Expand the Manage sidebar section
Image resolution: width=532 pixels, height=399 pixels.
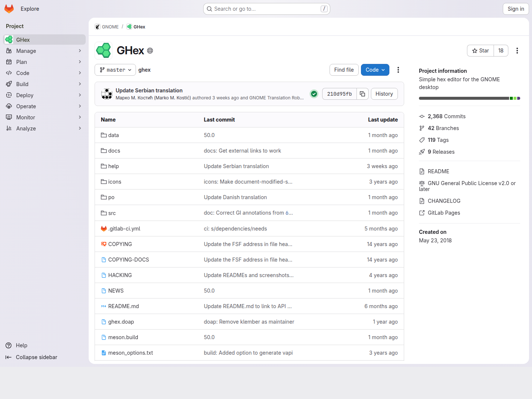click(44, 51)
